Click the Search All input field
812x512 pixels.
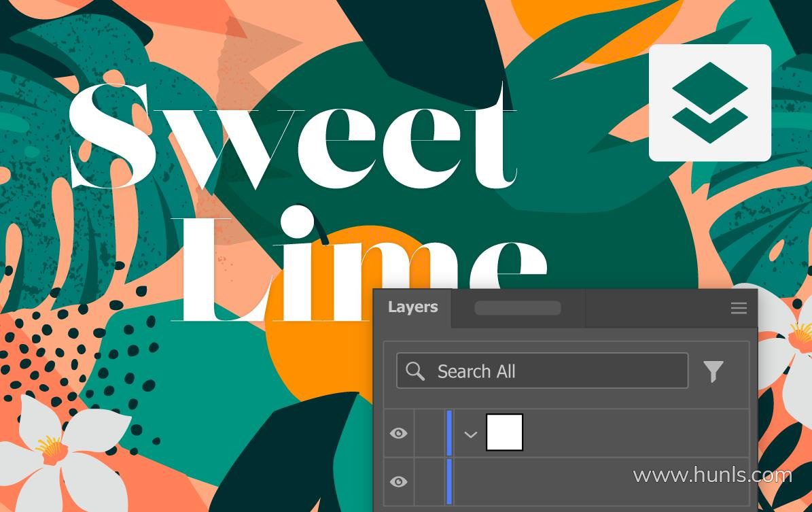(x=542, y=371)
